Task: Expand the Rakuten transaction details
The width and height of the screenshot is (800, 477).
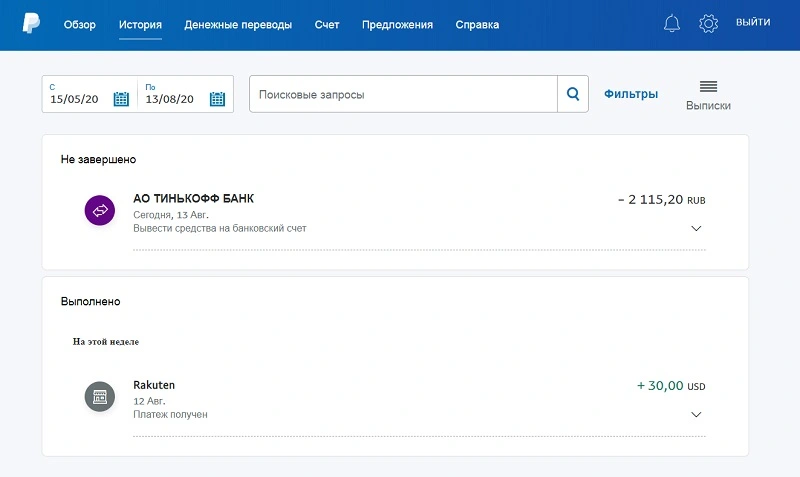Action: point(696,414)
